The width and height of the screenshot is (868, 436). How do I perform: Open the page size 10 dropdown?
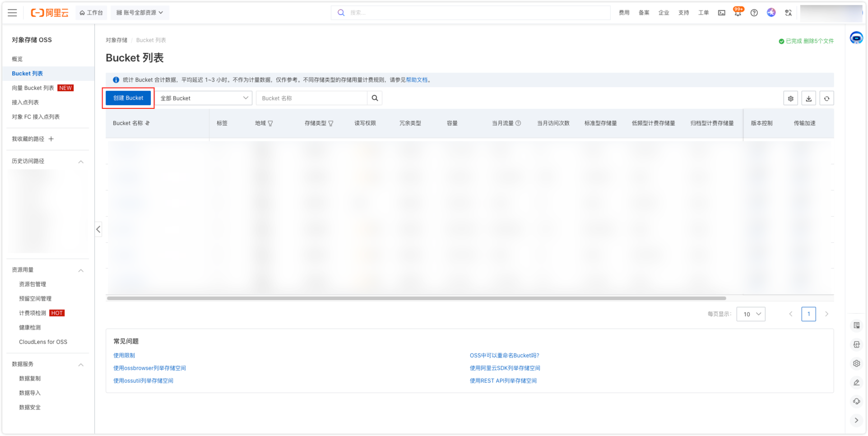tap(751, 314)
